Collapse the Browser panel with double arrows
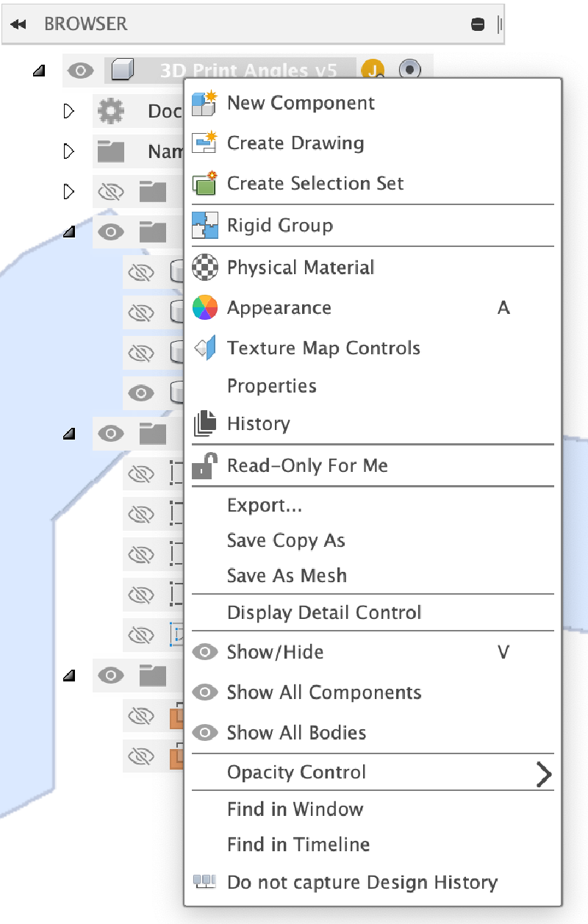This screenshot has width=588, height=924. (18, 24)
